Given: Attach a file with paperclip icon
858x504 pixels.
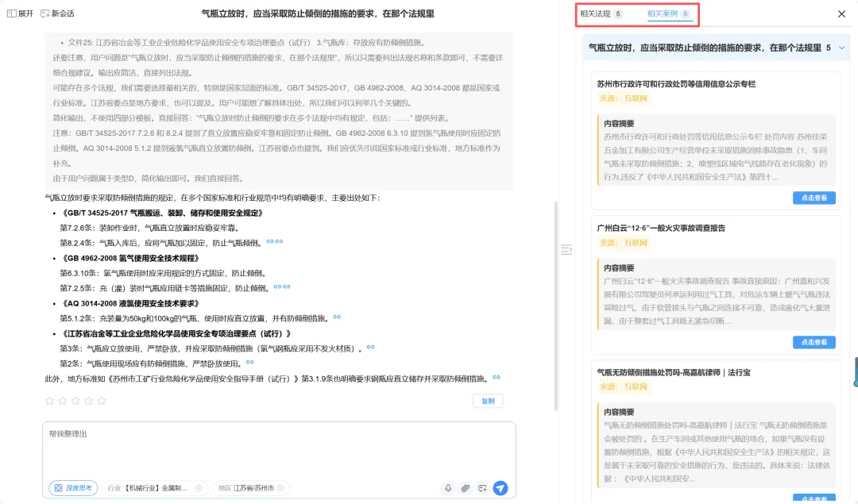Looking at the screenshot, I should click(x=465, y=488).
